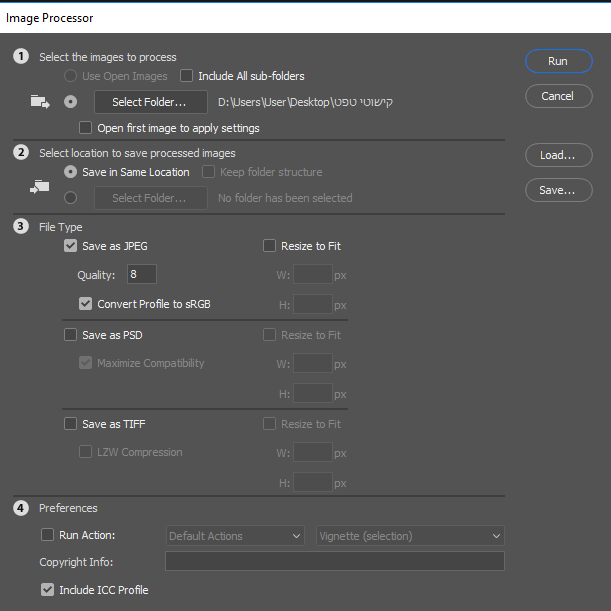
Task: Click 'Select location to save processed images' heading
Action: (137, 153)
